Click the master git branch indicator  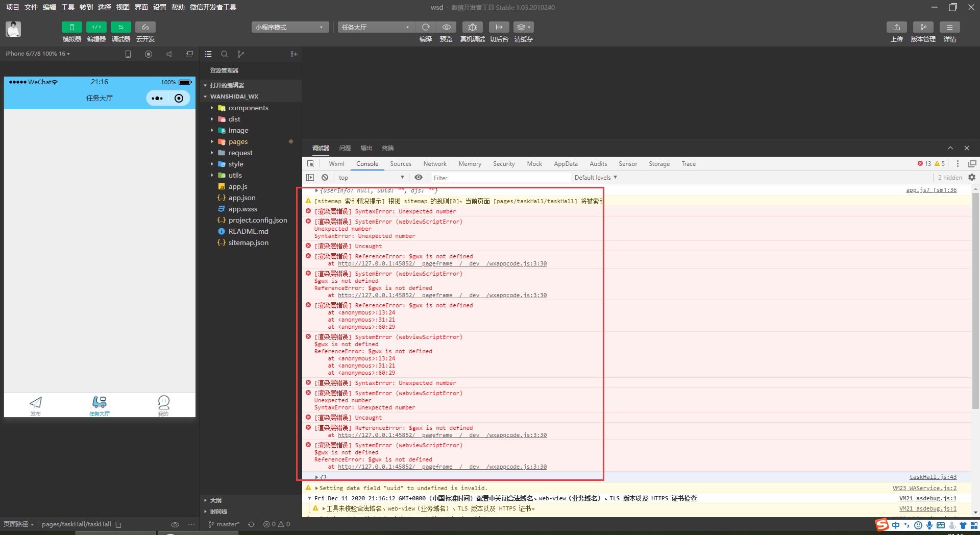[224, 524]
